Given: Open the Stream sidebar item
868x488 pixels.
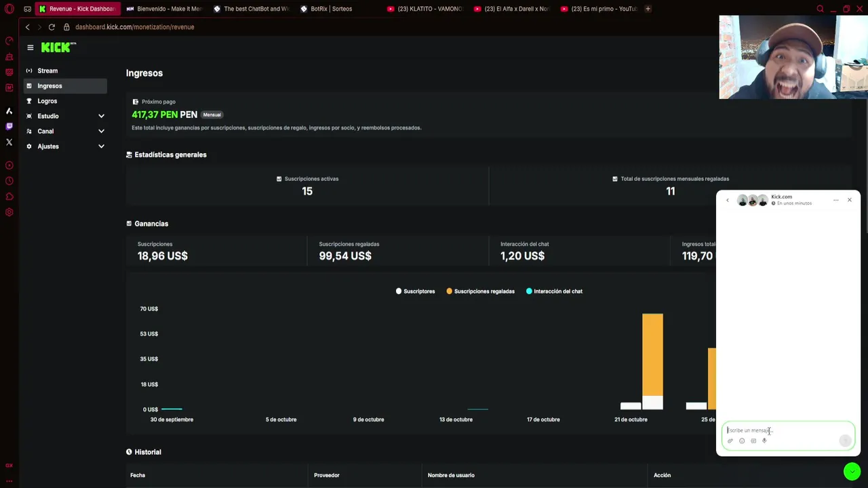Looking at the screenshot, I should coord(65,70).
